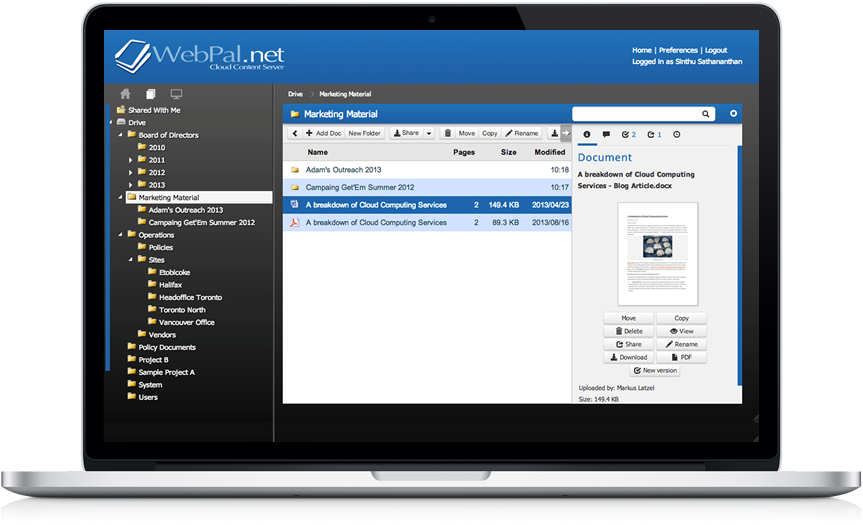Open the history clock tab in the details panel
The height and width of the screenshot is (525, 863).
tap(677, 134)
